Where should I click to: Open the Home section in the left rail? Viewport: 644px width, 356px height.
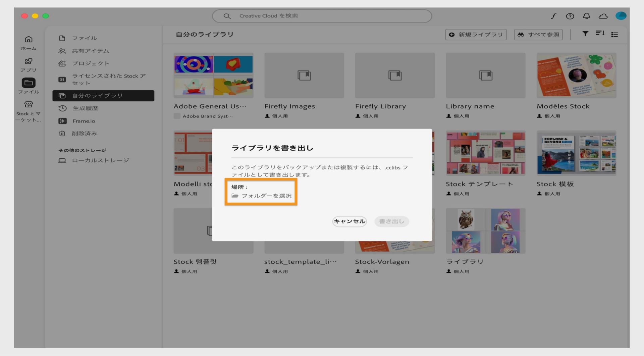coord(29,43)
